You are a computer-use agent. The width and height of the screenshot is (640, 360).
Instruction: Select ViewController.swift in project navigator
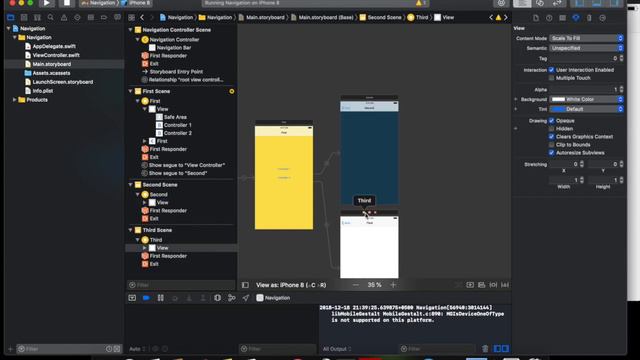coord(56,55)
